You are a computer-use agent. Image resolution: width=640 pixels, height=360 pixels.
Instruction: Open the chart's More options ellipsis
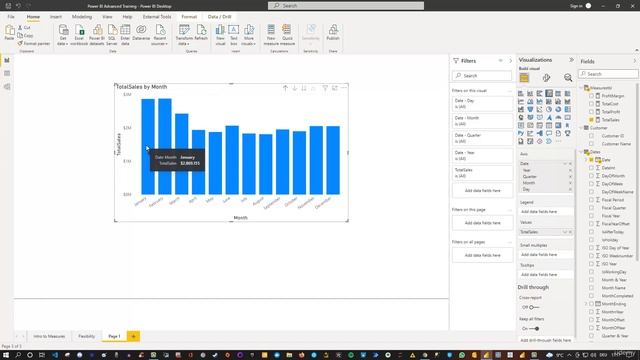344,88
